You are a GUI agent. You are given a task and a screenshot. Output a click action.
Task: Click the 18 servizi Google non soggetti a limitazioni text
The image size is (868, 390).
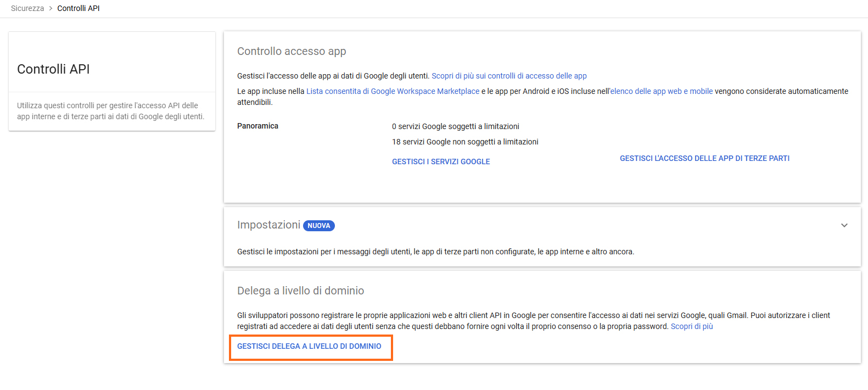click(465, 142)
